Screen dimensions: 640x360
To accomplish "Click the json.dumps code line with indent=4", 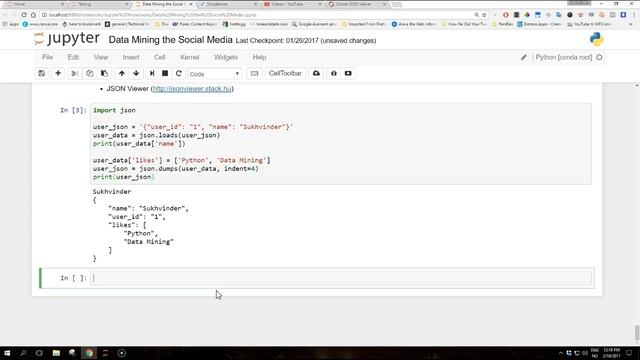I will click(176, 169).
